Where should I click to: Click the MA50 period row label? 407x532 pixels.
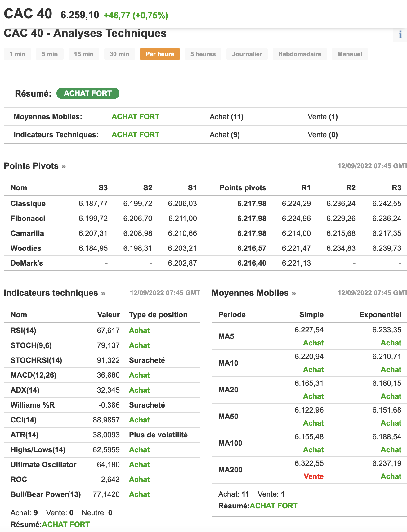[228, 417]
